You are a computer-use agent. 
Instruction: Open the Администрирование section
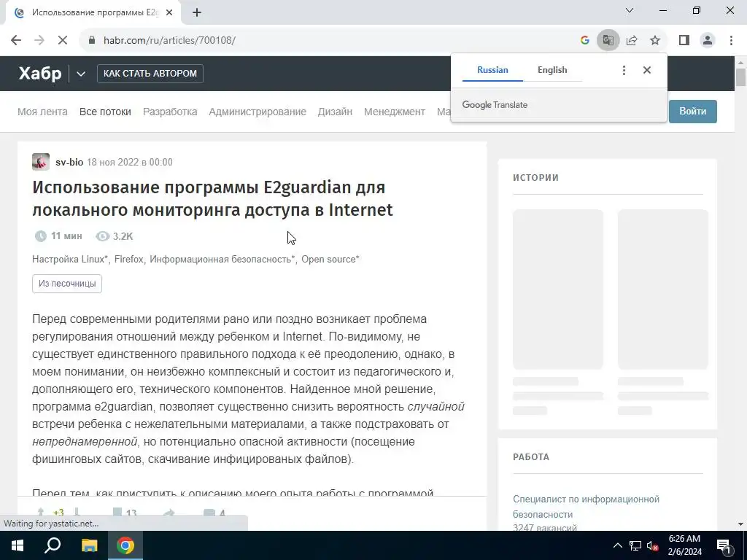(x=258, y=112)
